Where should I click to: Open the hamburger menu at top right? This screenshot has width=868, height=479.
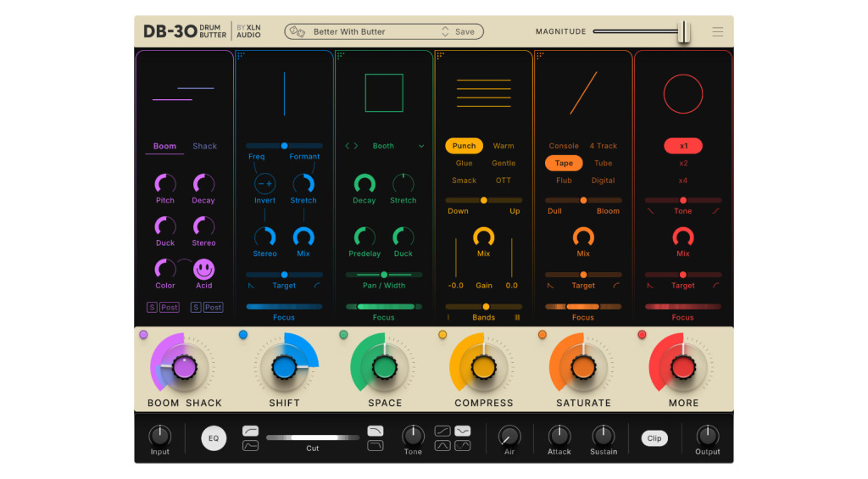[x=717, y=31]
